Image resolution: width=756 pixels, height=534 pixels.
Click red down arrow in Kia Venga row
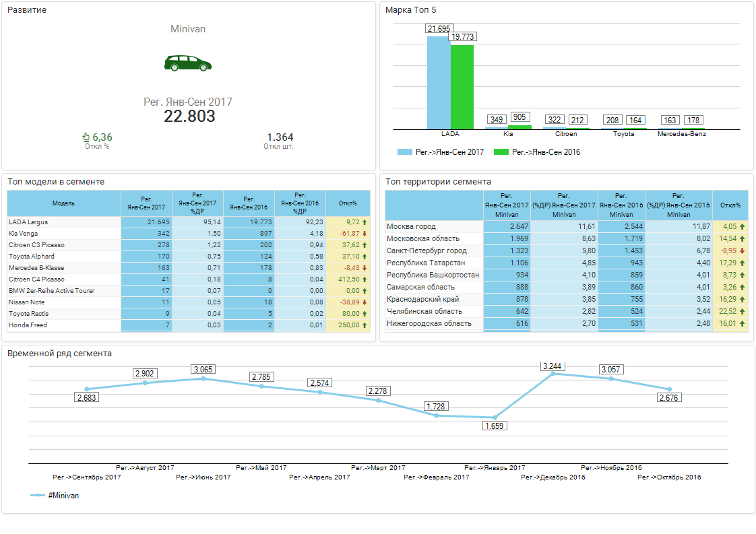pyautogui.click(x=365, y=234)
